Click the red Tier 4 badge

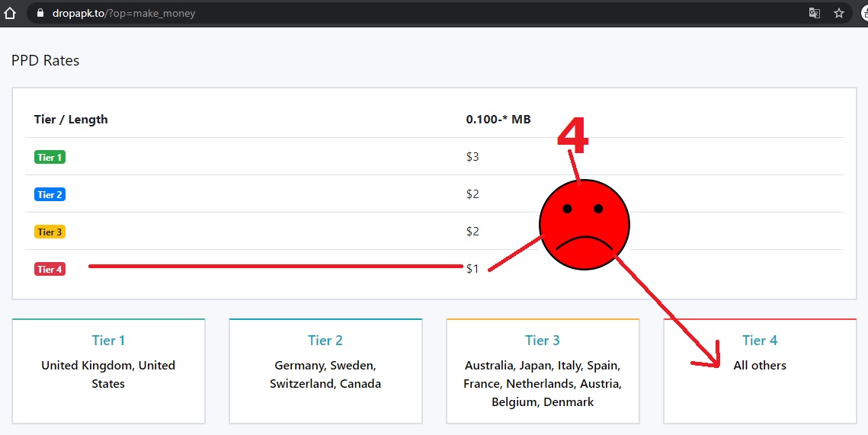(x=50, y=269)
